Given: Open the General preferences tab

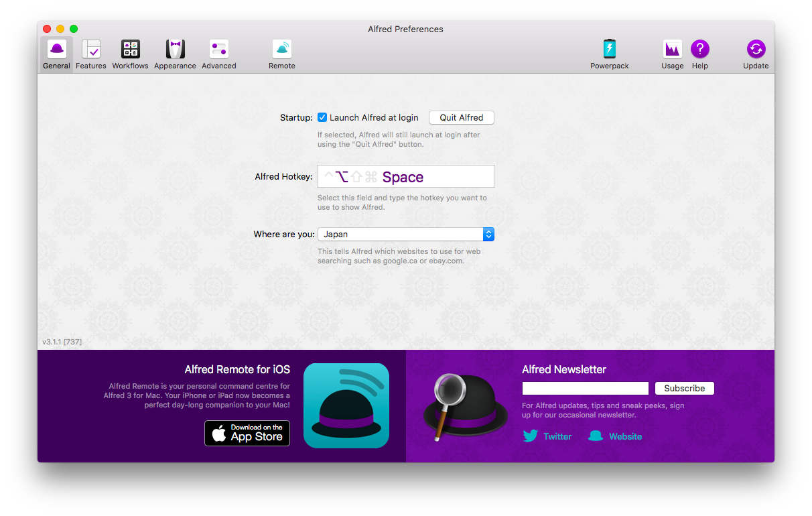Looking at the screenshot, I should tap(56, 54).
